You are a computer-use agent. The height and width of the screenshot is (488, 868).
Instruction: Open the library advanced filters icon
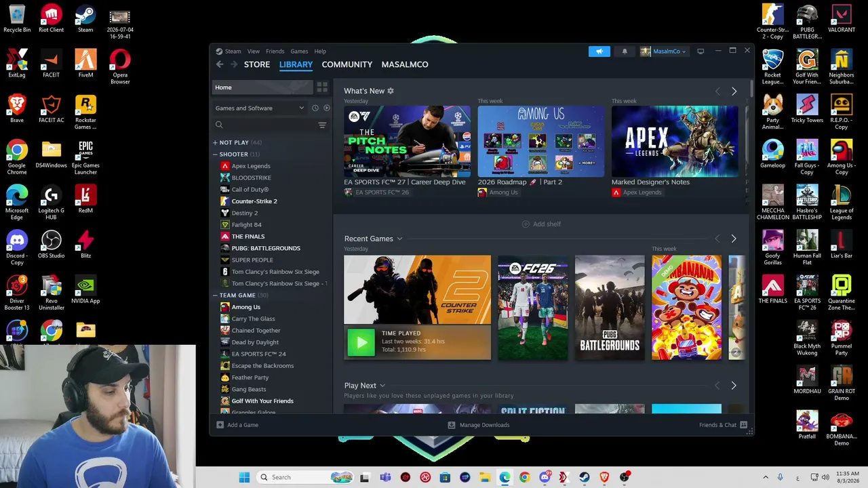(x=322, y=125)
